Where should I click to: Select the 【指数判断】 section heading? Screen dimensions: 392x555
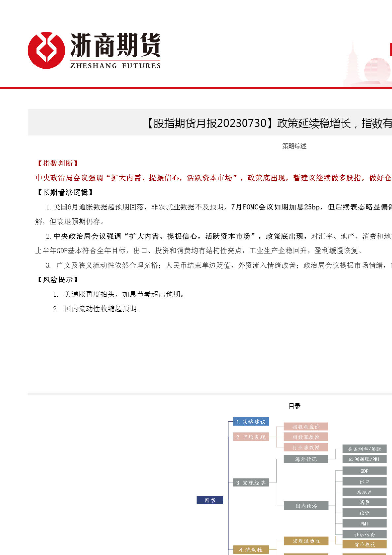[57, 163]
